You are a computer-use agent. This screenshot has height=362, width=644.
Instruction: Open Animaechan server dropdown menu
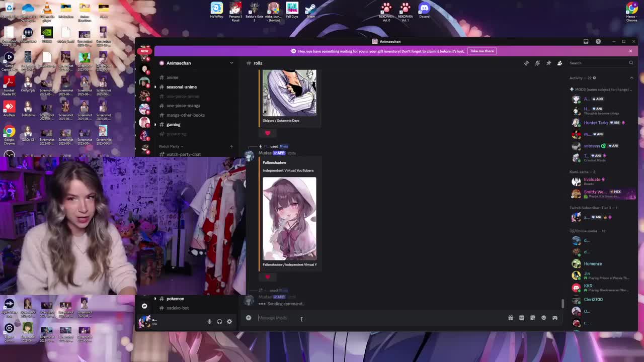[x=231, y=63]
